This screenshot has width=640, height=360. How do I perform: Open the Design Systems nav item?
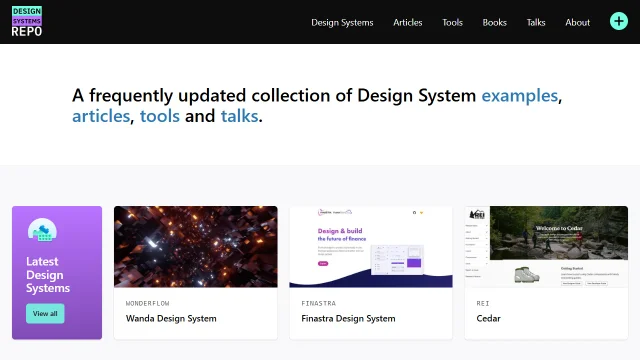(x=342, y=22)
